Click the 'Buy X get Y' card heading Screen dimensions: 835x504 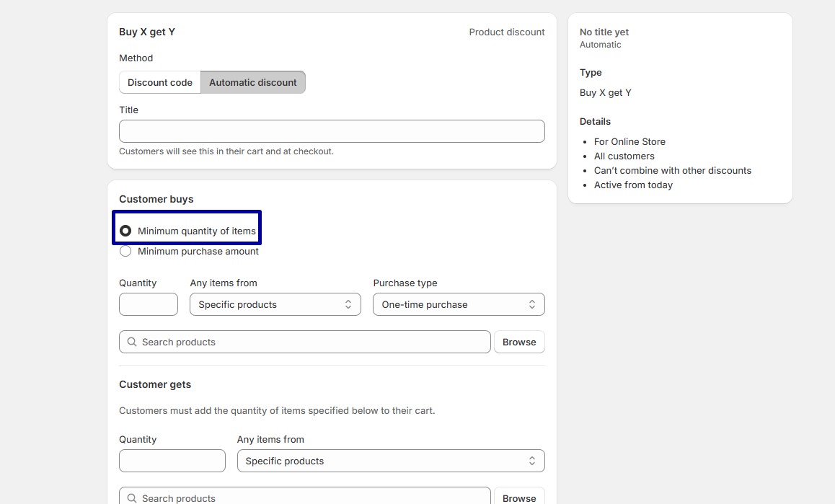[147, 32]
